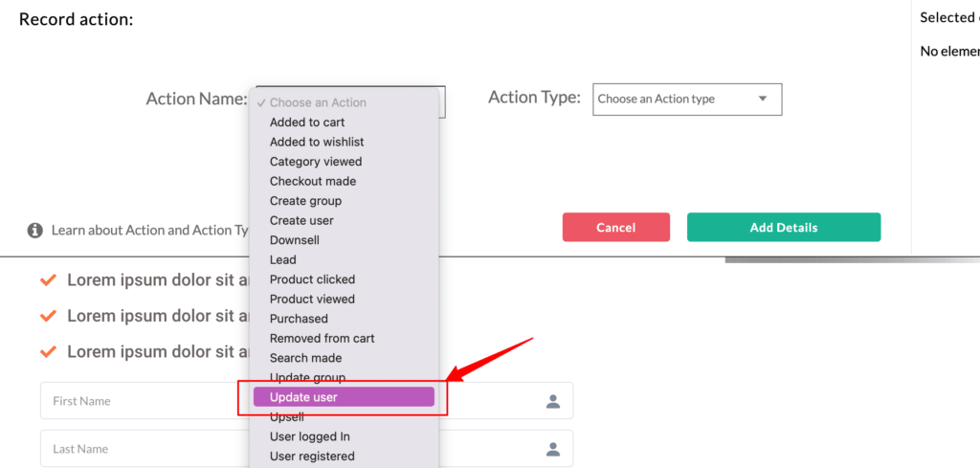
Task: Click the person icon in First Name field
Action: coord(553,401)
